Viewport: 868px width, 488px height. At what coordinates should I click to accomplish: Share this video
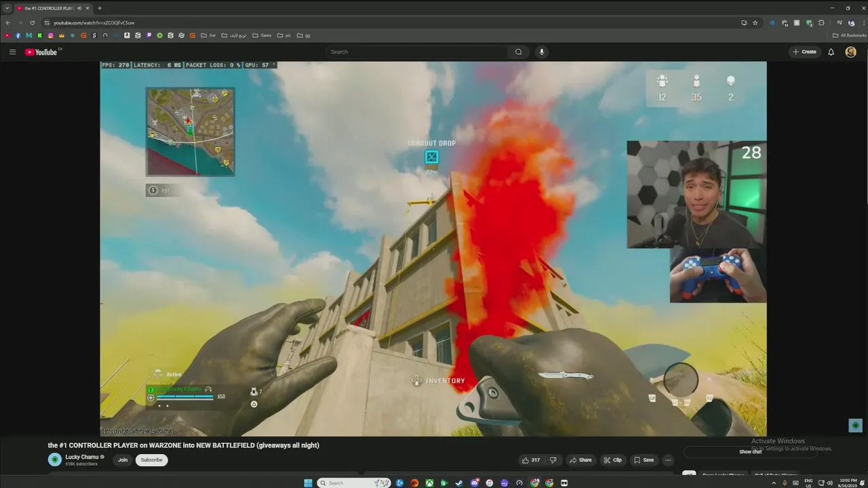pyautogui.click(x=580, y=460)
